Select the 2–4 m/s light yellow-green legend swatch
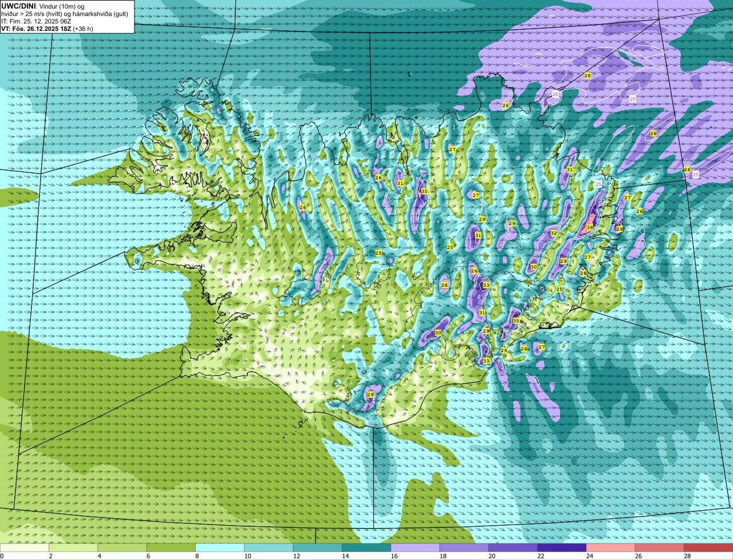The width and height of the screenshot is (733, 560). [73, 547]
